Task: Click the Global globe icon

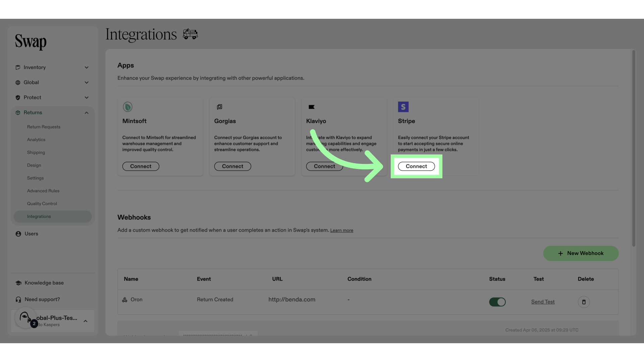Action: [x=18, y=82]
